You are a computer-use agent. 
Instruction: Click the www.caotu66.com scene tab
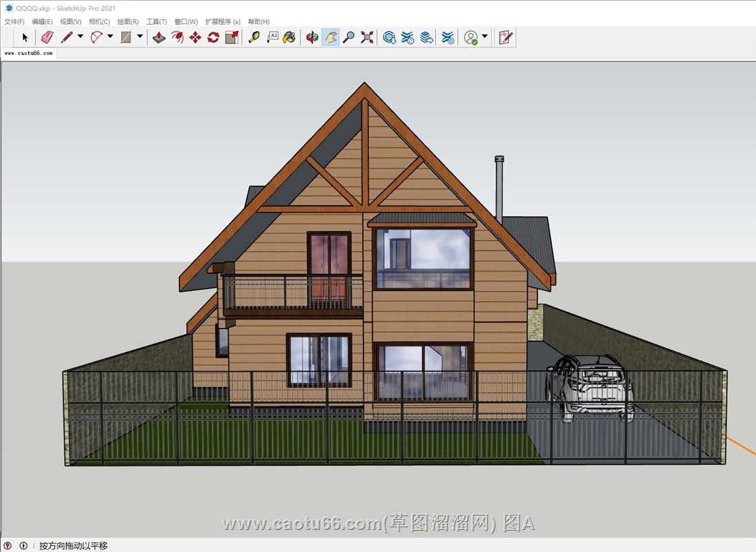coord(28,52)
